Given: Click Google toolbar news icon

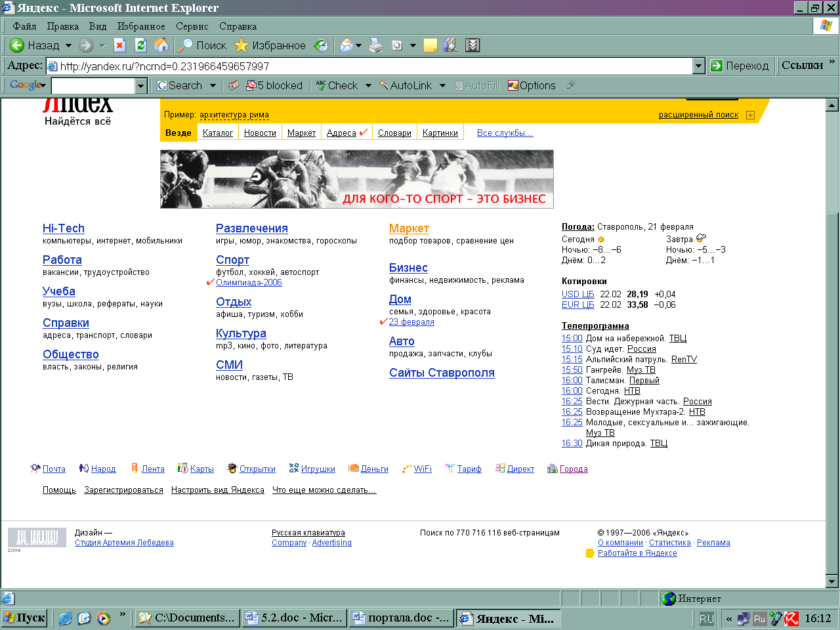Looking at the screenshot, I should 233,85.
